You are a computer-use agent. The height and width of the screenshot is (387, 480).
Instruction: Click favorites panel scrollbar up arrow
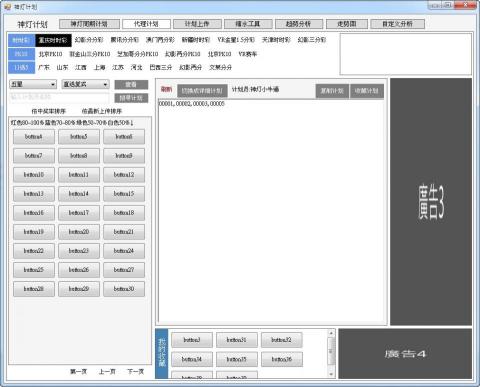click(x=331, y=333)
